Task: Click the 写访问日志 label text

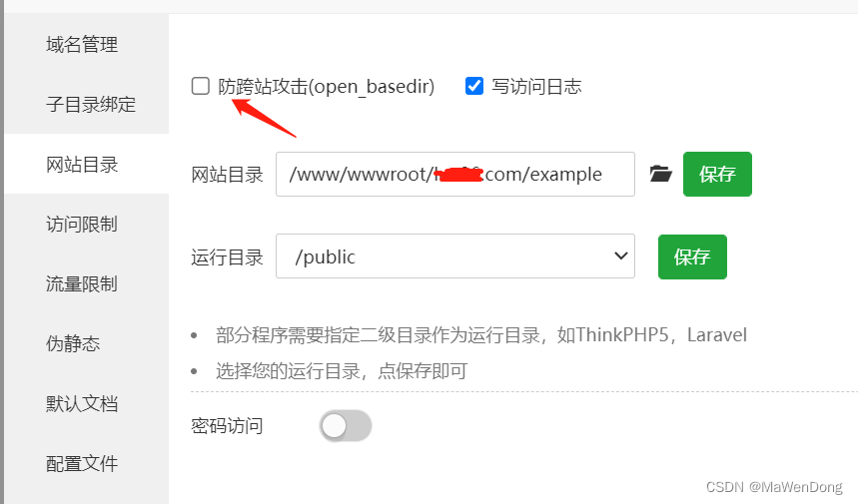Action: point(536,87)
